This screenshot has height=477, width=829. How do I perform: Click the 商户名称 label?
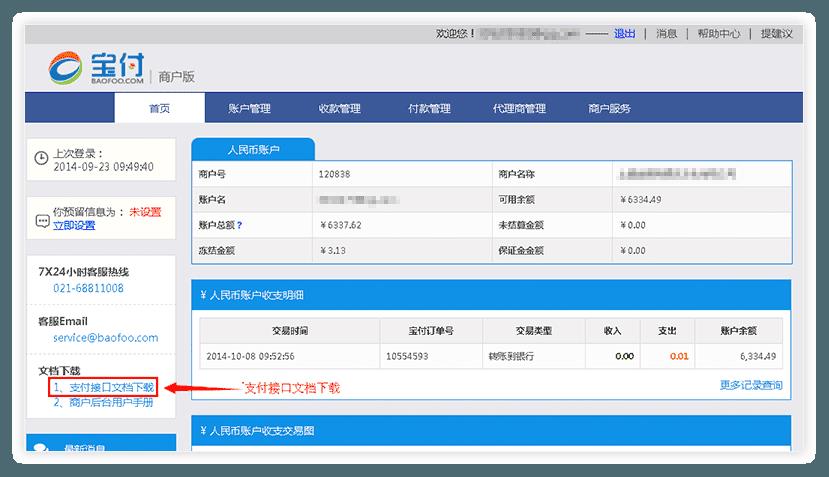click(x=517, y=174)
